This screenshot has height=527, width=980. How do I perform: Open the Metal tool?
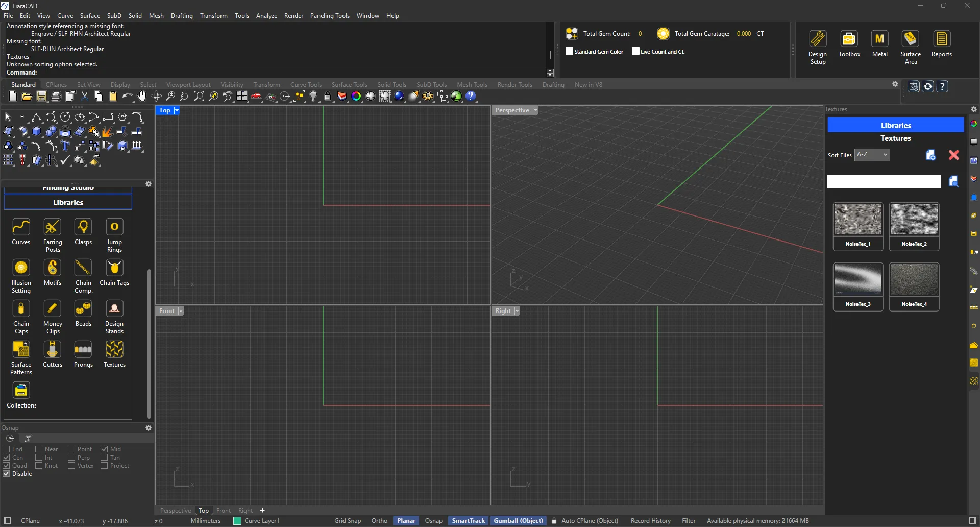[879, 39]
